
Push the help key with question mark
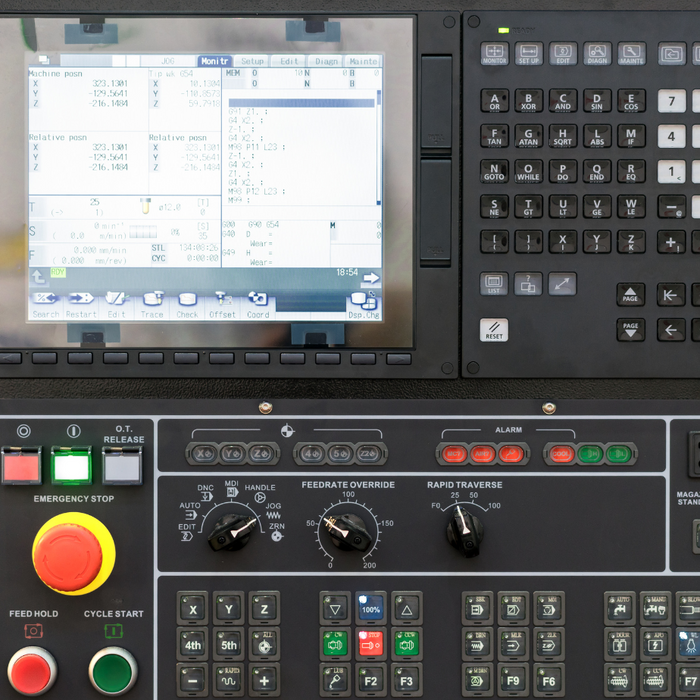[x=528, y=284]
